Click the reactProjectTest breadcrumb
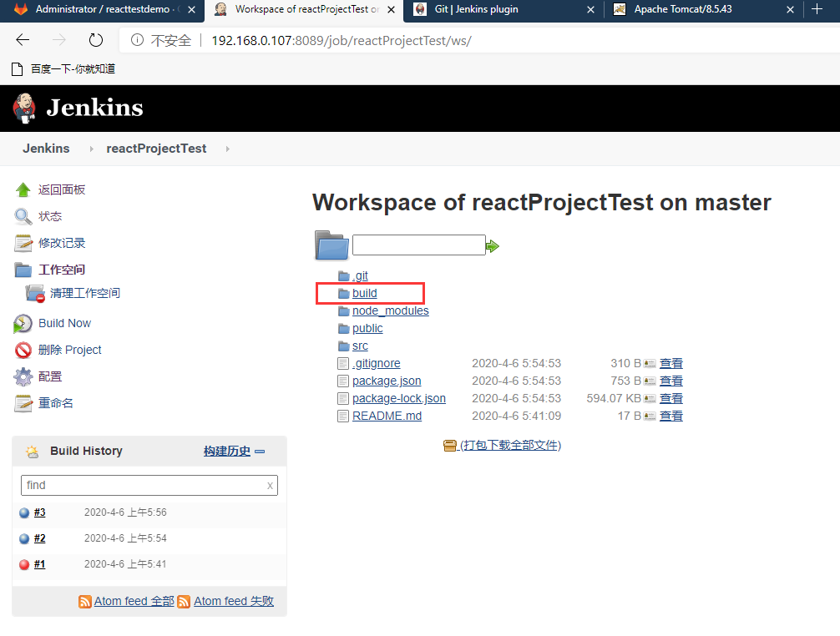 point(156,149)
